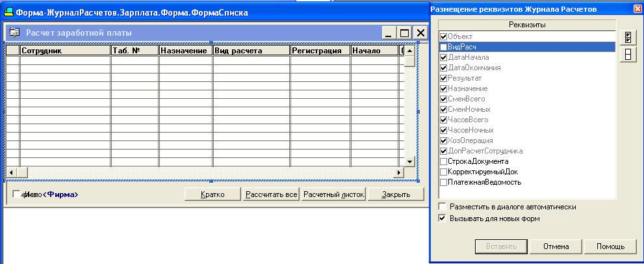The image size is (644, 264).
Task: Click the table's vertical scrollbar down arrow
Action: coord(409,161)
